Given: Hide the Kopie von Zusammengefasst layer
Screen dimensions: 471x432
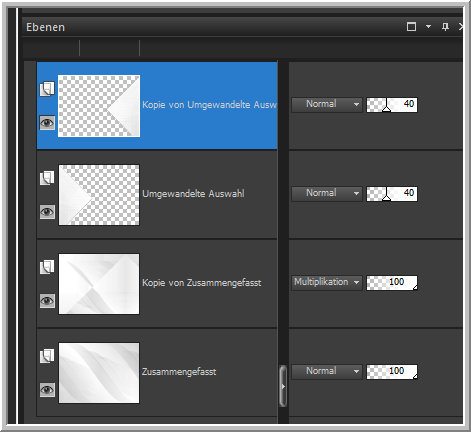Looking at the screenshot, I should [47, 301].
